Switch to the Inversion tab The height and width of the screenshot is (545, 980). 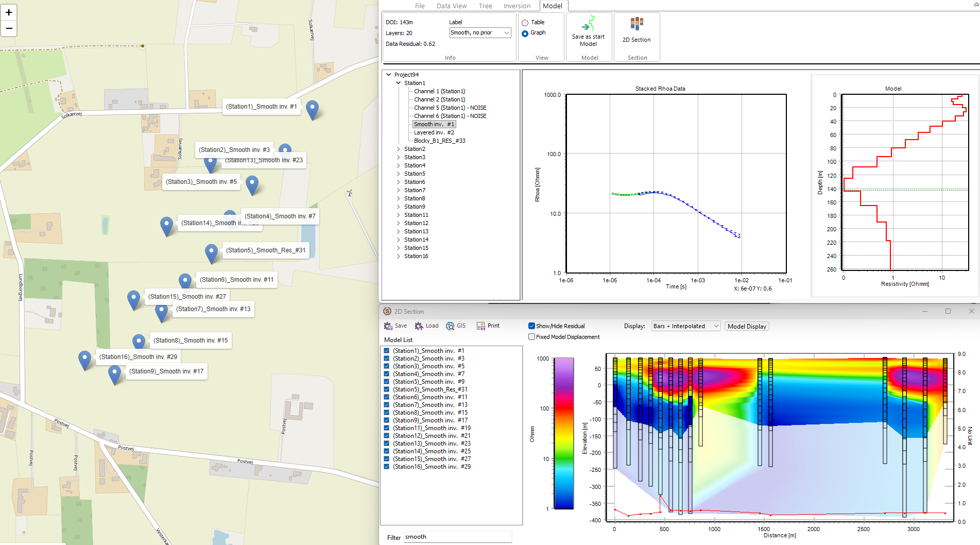point(517,6)
